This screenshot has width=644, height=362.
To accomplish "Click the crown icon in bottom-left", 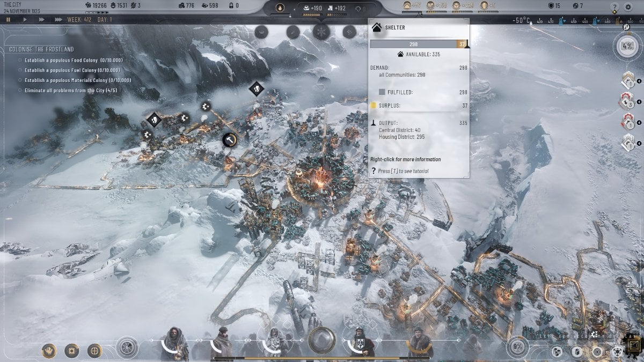I will 49,350.
